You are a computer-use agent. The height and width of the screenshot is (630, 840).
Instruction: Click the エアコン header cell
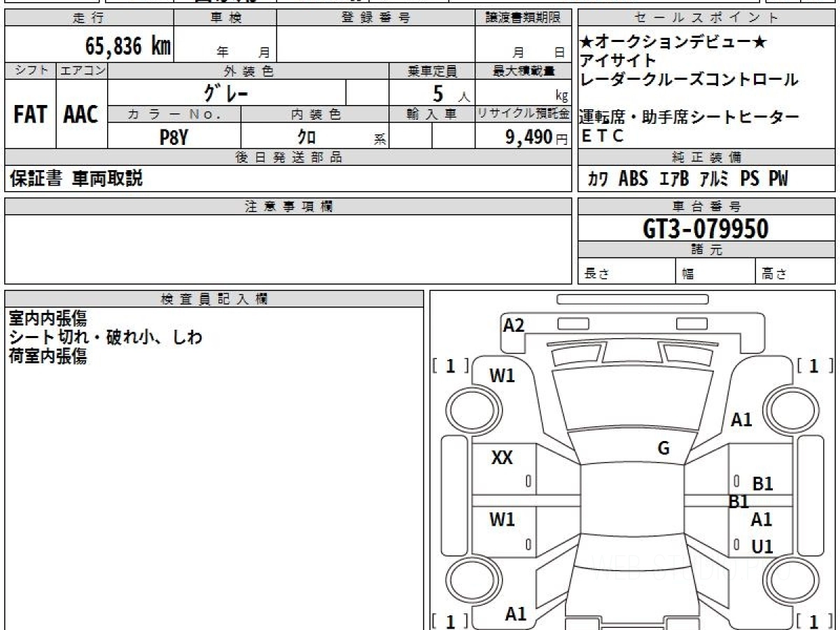(82, 71)
